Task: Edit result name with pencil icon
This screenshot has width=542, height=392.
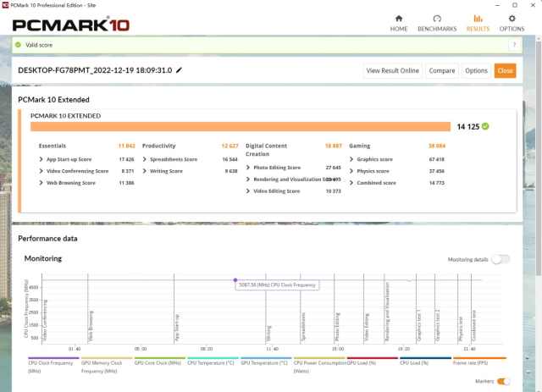Action: (179, 70)
